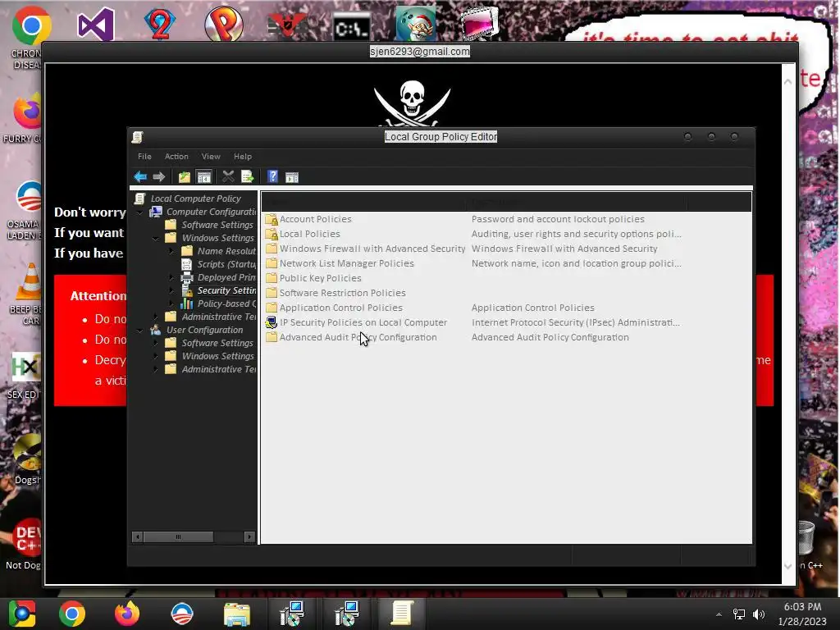840x630 pixels.
Task: Click the volume speaker tray icon
Action: pyautogui.click(x=759, y=614)
